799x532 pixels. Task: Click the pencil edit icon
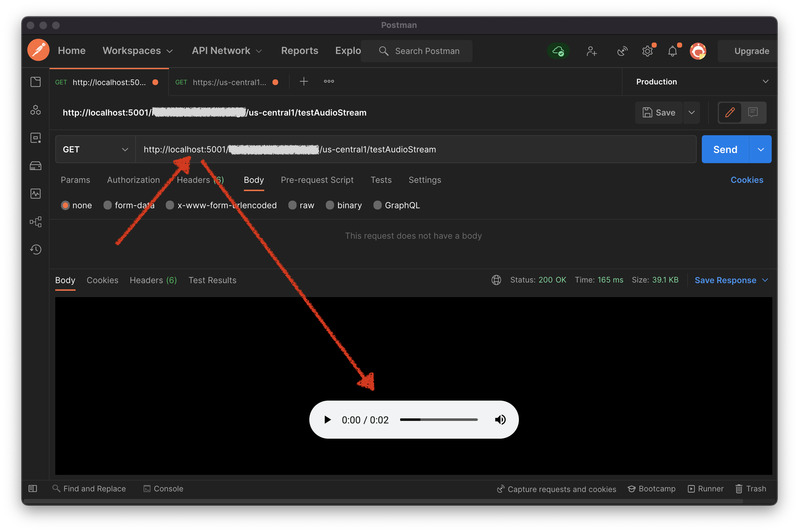point(730,112)
